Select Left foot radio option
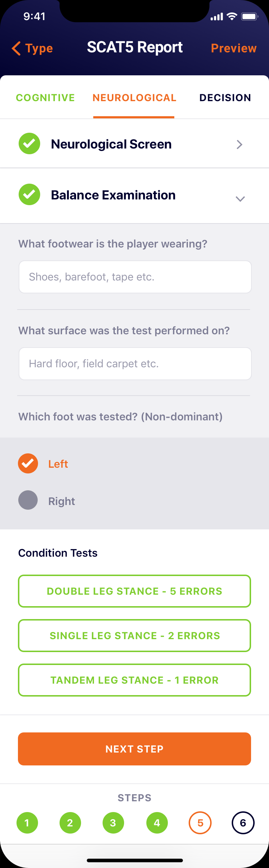Screen dimensions: 269x868 (28, 463)
